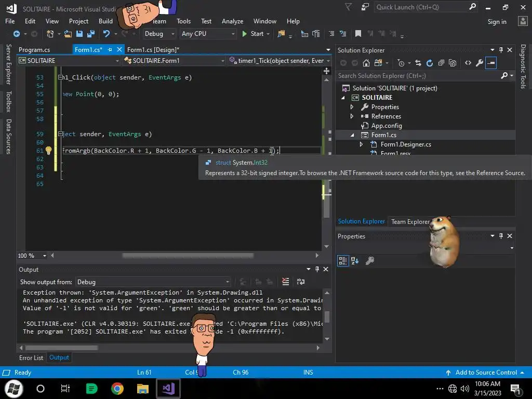
Task: Open the Server Explorer side tab
Action: click(9, 64)
